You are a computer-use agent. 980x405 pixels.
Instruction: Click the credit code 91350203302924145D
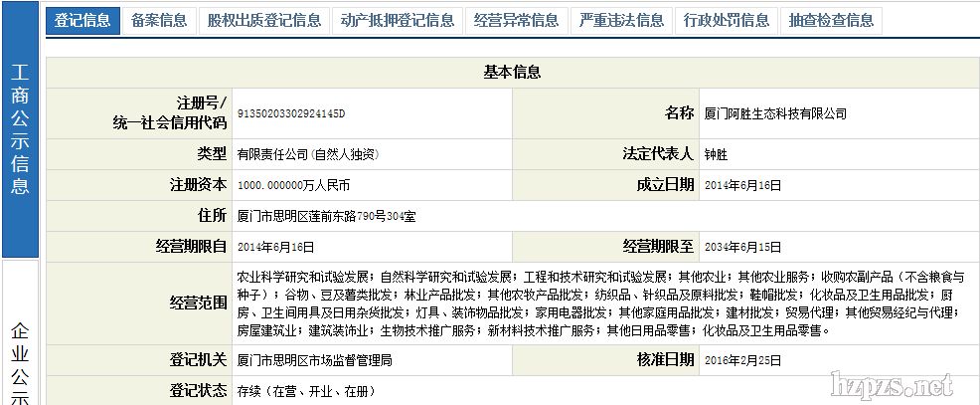[x=291, y=113]
